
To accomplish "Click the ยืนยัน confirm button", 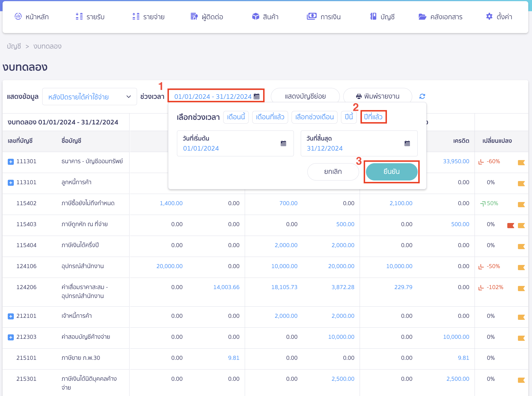I will tap(391, 172).
